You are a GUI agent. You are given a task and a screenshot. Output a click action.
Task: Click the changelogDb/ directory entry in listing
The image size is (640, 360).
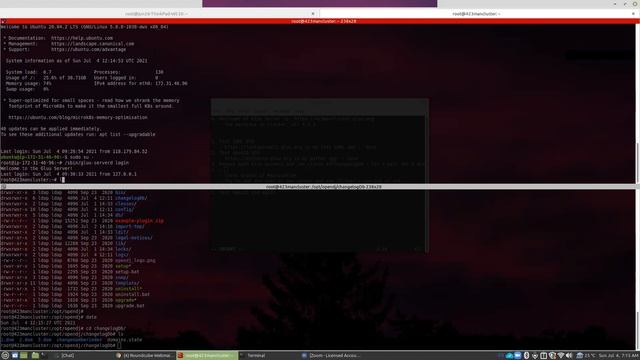pyautogui.click(x=131, y=198)
